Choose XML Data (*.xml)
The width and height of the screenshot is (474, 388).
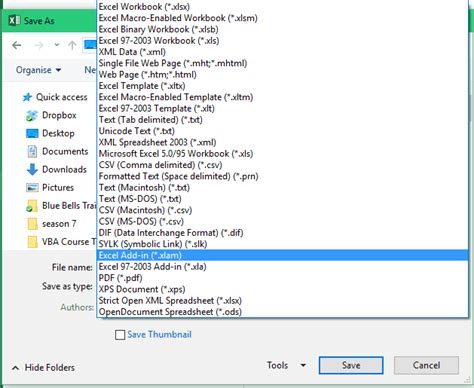(x=282, y=52)
